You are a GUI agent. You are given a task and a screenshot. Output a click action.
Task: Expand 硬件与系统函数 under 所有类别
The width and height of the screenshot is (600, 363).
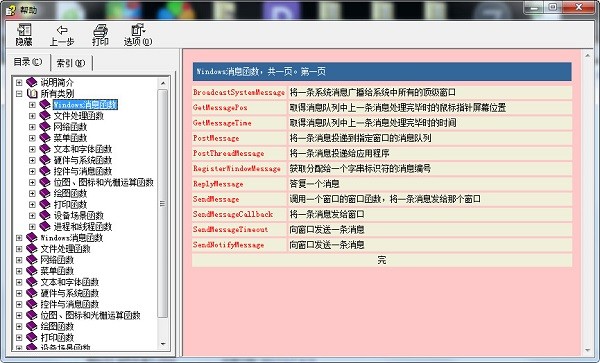click(x=32, y=160)
